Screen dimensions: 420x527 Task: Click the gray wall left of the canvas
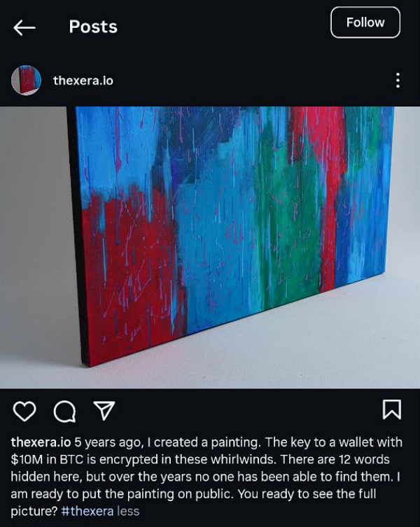click(x=34, y=235)
